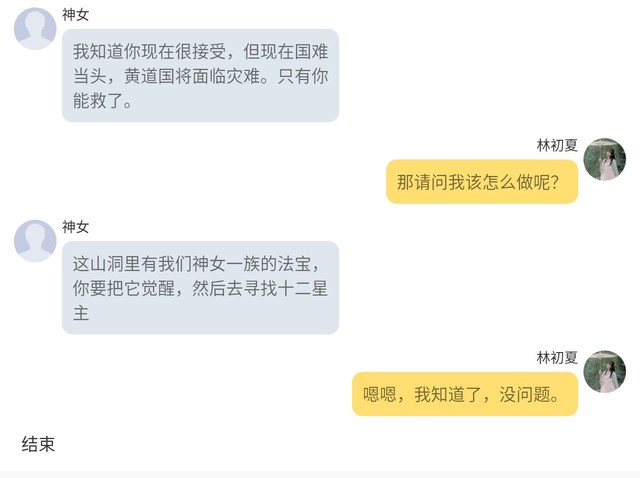Screen dimensions: 640x478
Task: Click 林初夏 name above the question bubble
Action: [x=557, y=145]
